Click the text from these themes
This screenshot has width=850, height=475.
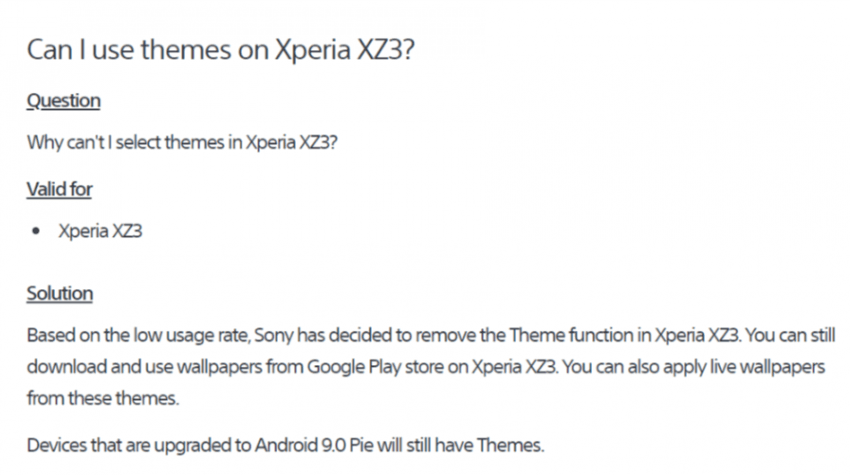(102, 399)
